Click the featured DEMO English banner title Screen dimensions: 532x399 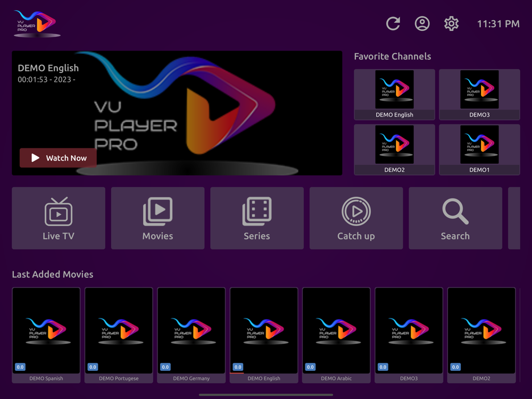(48, 68)
